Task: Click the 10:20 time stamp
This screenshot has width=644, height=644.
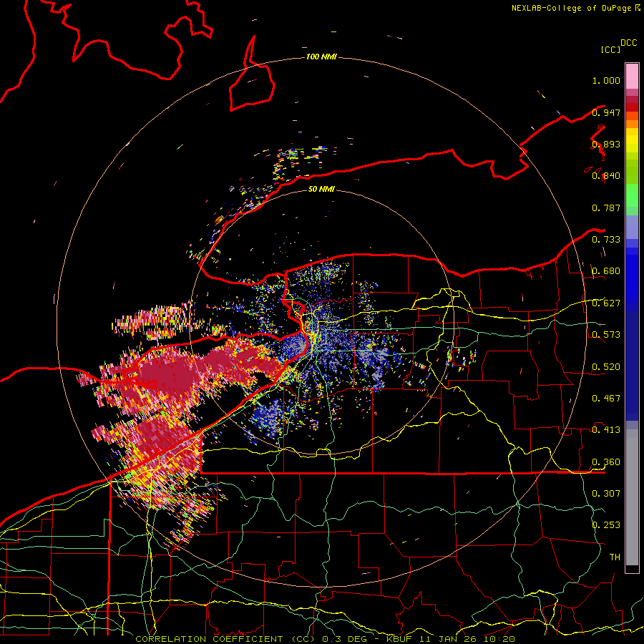Action: 501,639
